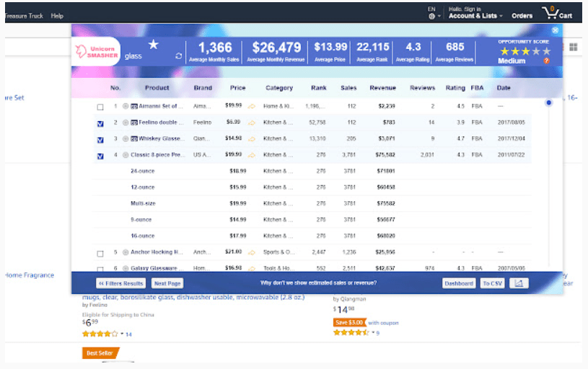588x369 pixels.
Task: Click the sponsored ad badge on Aimanni row
Action: click(134, 107)
